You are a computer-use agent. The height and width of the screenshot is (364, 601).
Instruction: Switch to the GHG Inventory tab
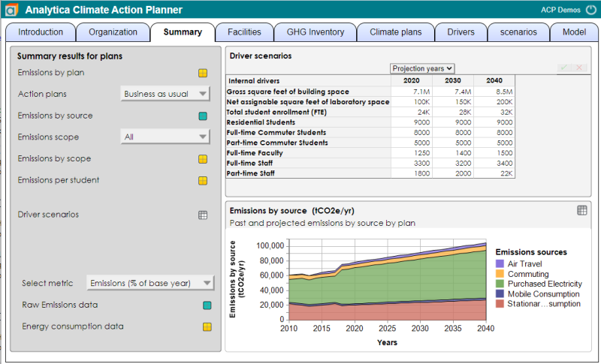point(316,32)
